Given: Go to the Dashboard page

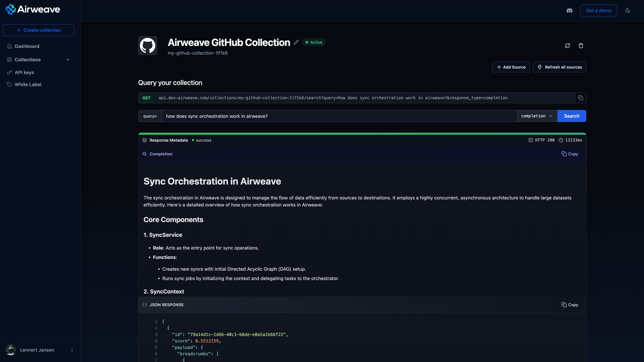Looking at the screenshot, I should (x=27, y=46).
